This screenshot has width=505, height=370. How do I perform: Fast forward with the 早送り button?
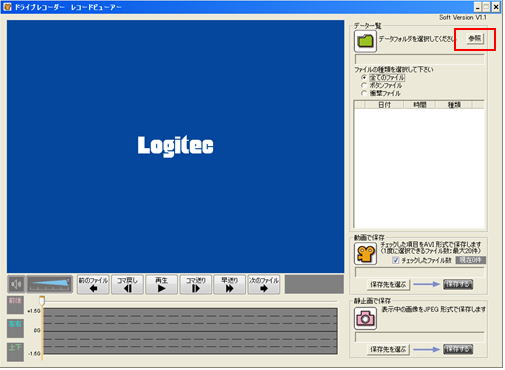click(x=230, y=284)
